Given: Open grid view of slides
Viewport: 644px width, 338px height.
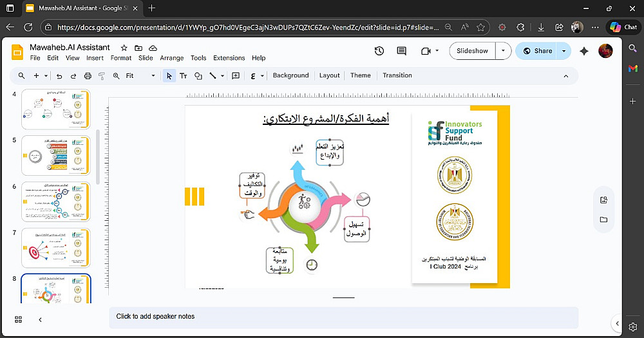Looking at the screenshot, I should click(18, 319).
